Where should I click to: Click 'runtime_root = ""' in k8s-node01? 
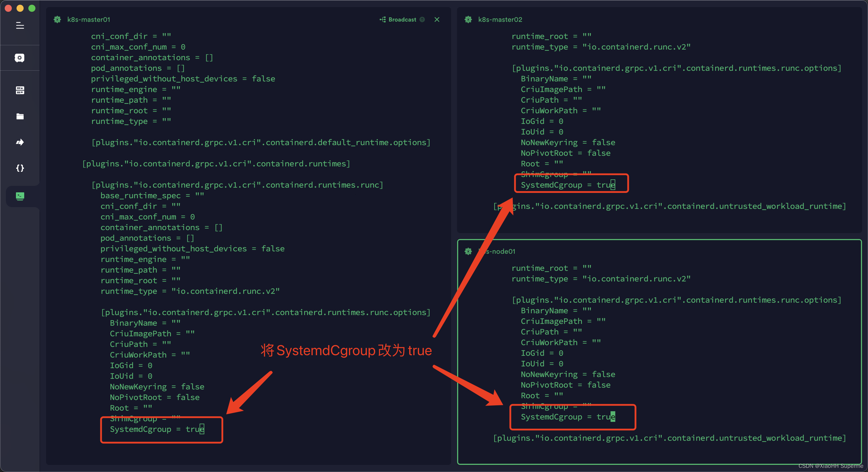(x=552, y=268)
